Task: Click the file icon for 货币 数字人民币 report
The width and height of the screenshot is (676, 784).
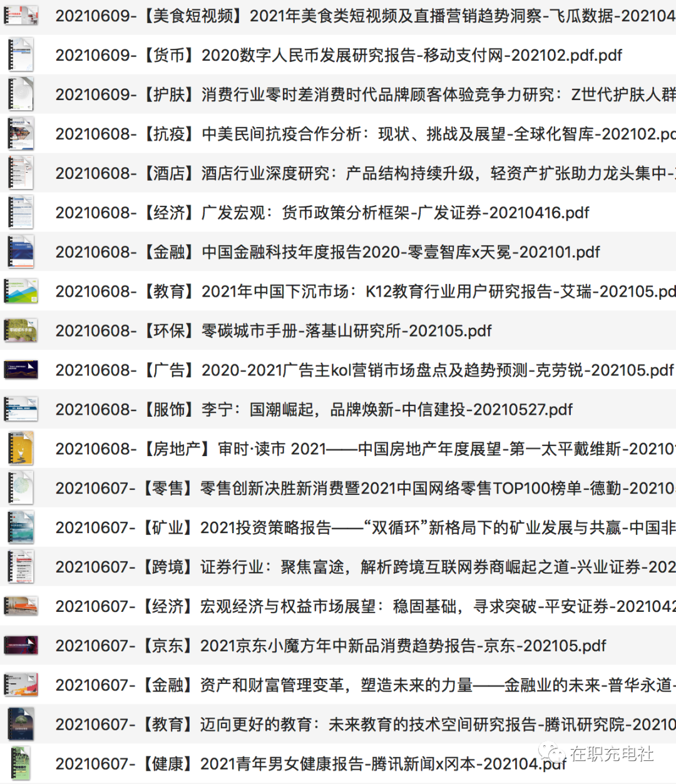Action: 21,55
